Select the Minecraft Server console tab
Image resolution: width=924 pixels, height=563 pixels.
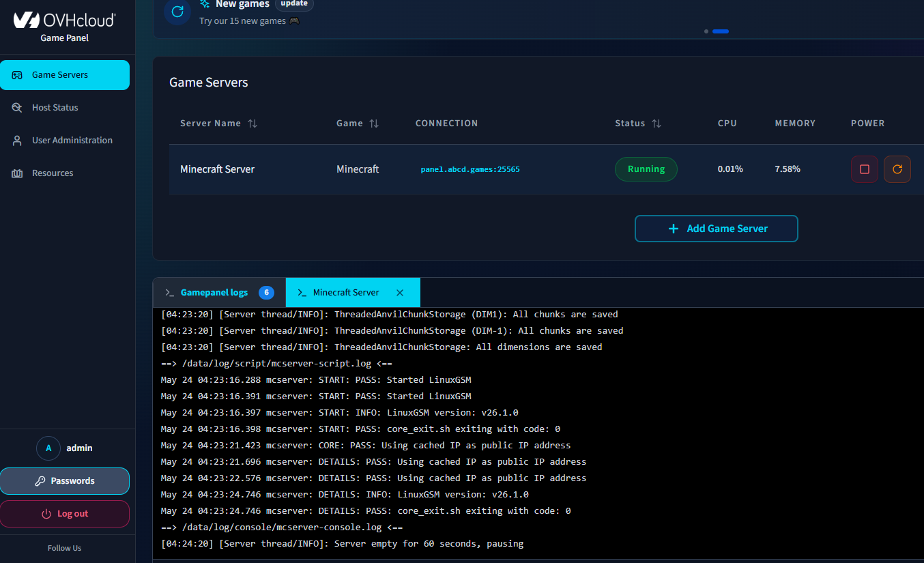[346, 293]
